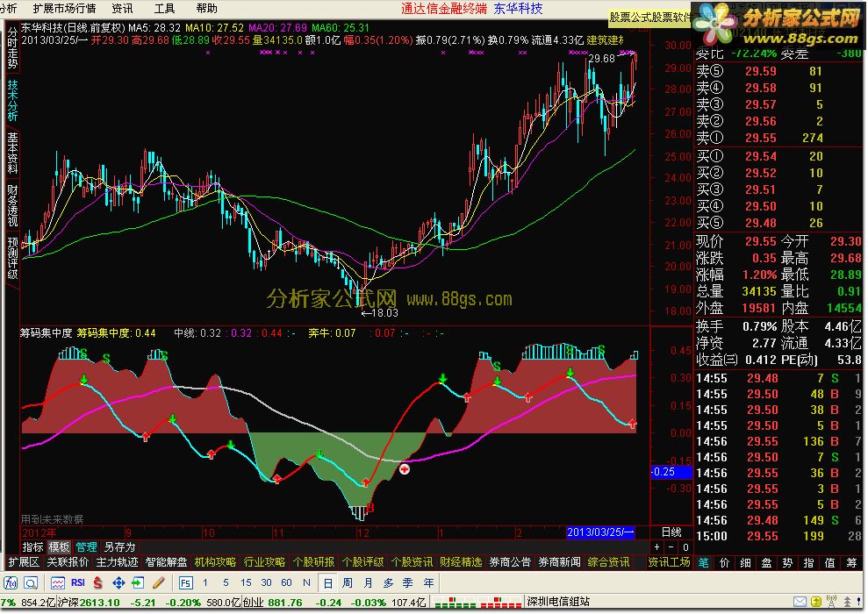Click the 0 reset button under 日线
Screen dimensions: 868x614
(x=685, y=547)
